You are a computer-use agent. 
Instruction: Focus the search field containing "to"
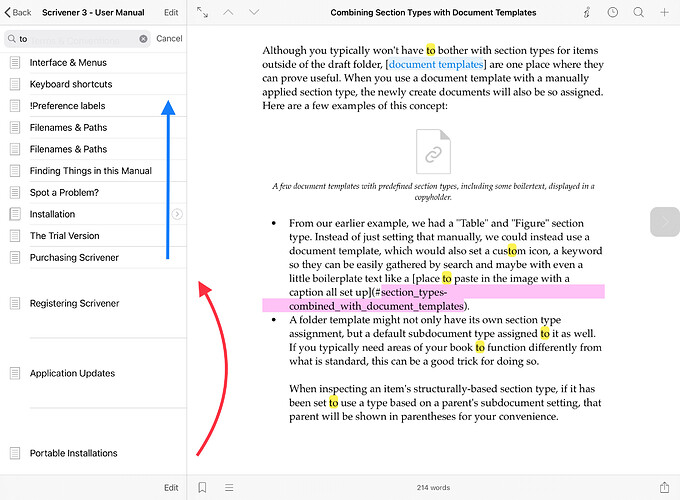[x=77, y=39]
